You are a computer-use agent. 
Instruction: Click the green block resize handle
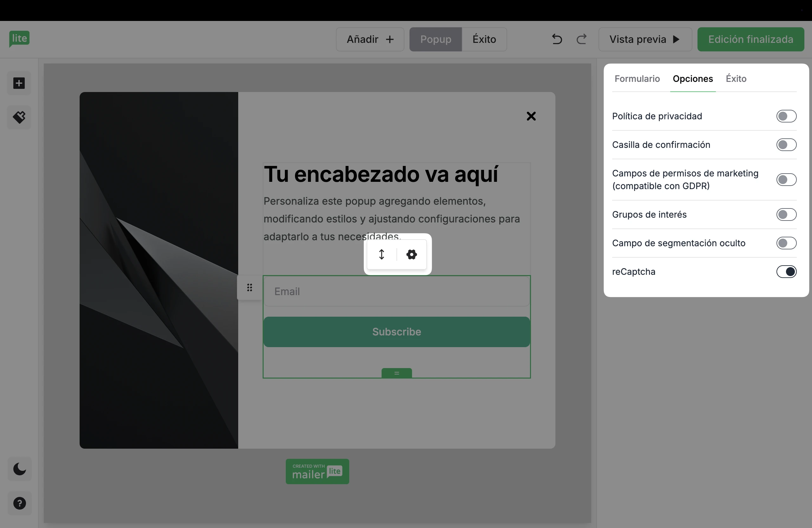[x=396, y=373]
